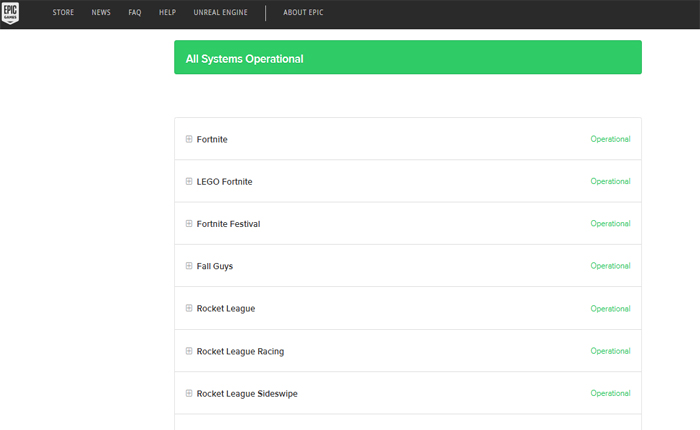Screen dimensions: 700x430
Task: Expand the Rocket League component group
Action: point(189,308)
